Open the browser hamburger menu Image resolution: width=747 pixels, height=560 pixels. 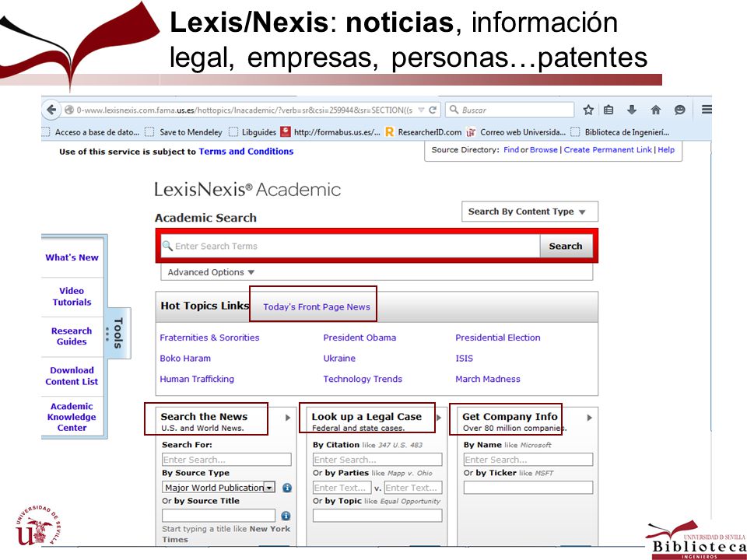pyautogui.click(x=707, y=110)
